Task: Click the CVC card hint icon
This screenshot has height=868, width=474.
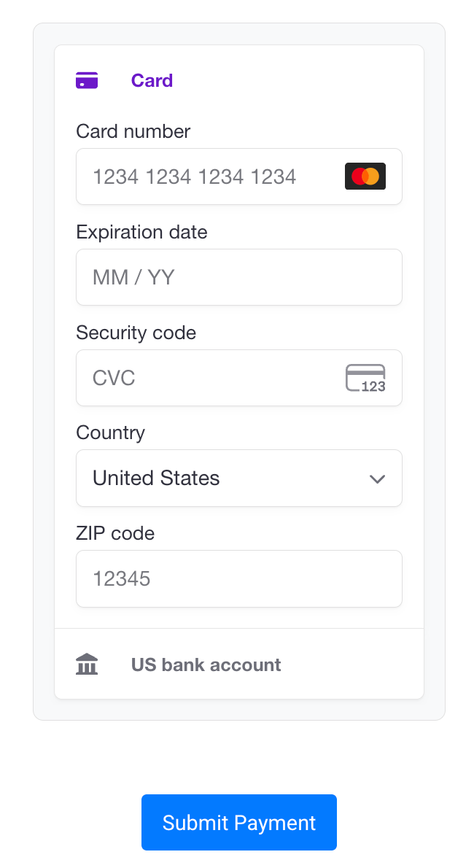Action: click(365, 378)
